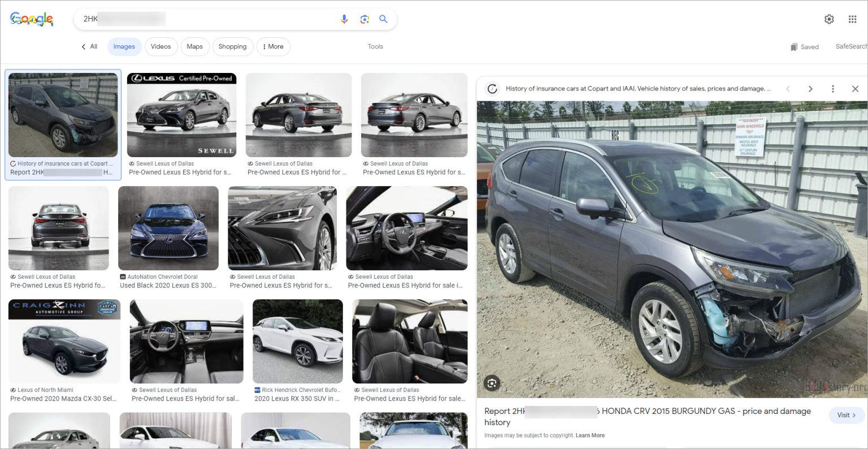This screenshot has width=868, height=449.
Task: Open the Google apps grid
Action: point(853,19)
